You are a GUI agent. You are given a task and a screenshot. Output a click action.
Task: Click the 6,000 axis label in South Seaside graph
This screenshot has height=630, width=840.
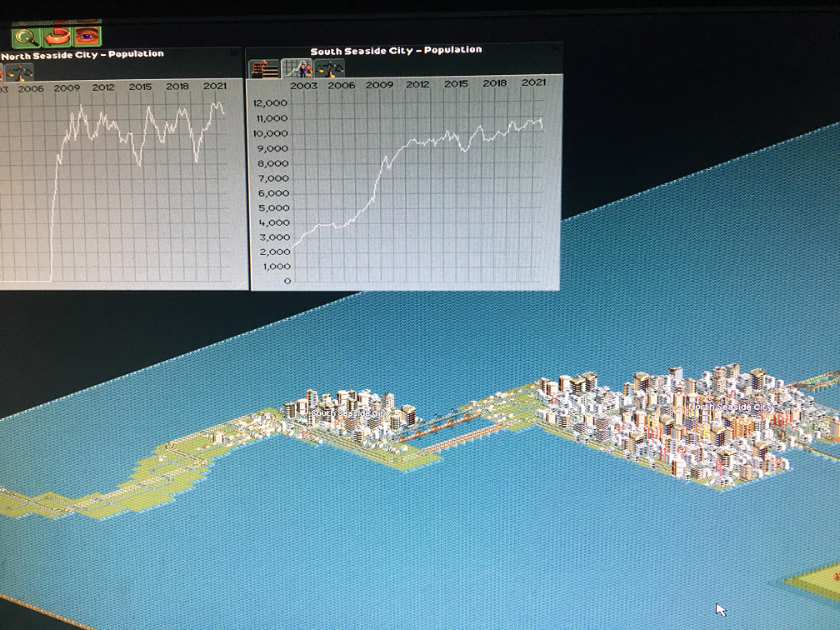pos(273,193)
